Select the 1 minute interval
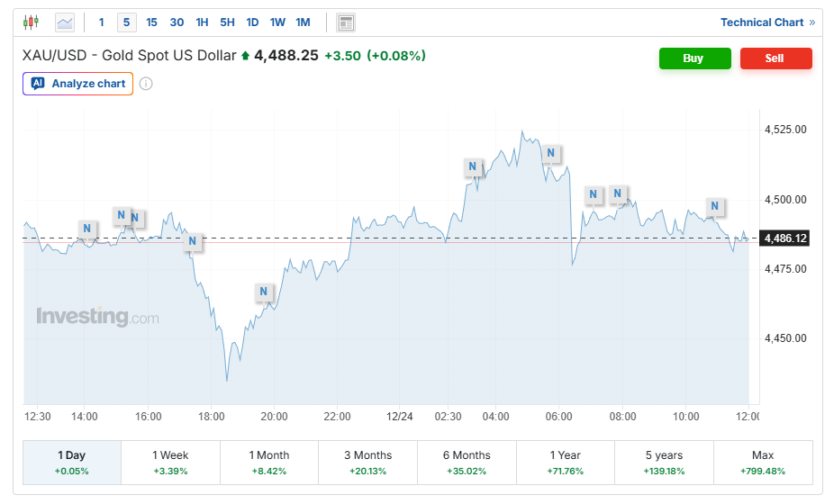Viewport: 834px width, 504px height. coord(101,22)
